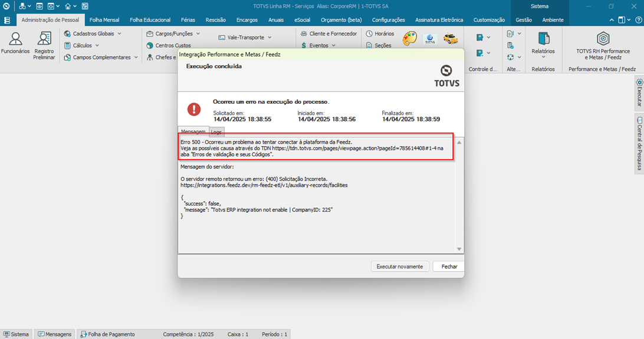Switch to the Logs tab in dialog
644x339 pixels.
(x=216, y=131)
